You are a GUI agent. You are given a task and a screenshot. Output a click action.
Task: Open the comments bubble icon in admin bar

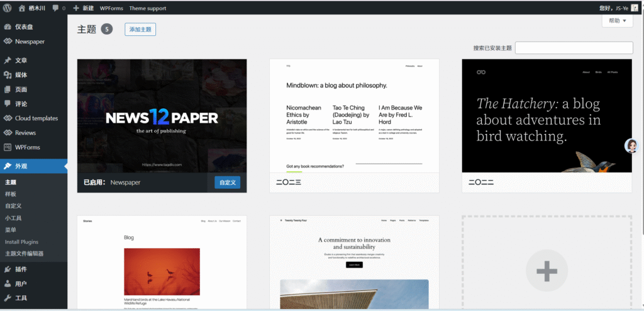pyautogui.click(x=55, y=8)
